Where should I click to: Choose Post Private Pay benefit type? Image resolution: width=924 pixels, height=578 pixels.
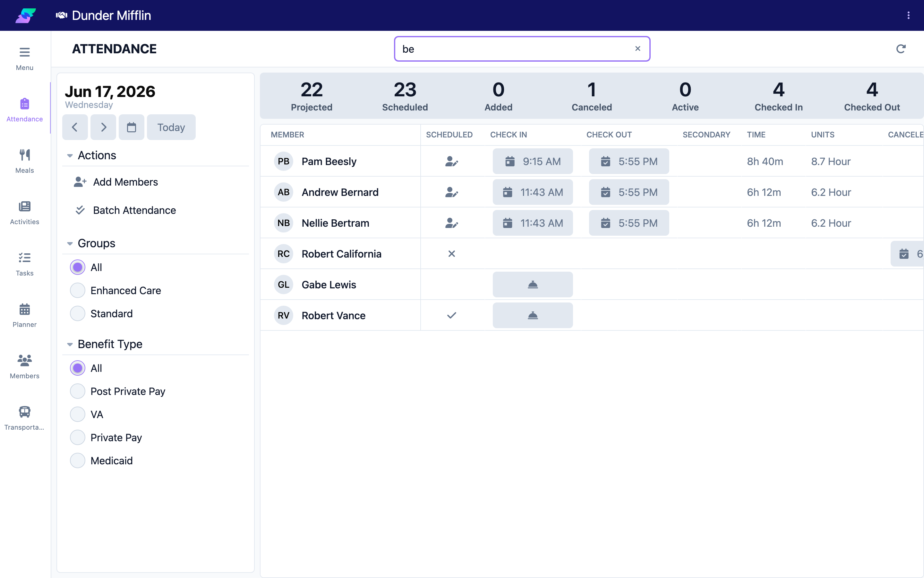(x=78, y=391)
